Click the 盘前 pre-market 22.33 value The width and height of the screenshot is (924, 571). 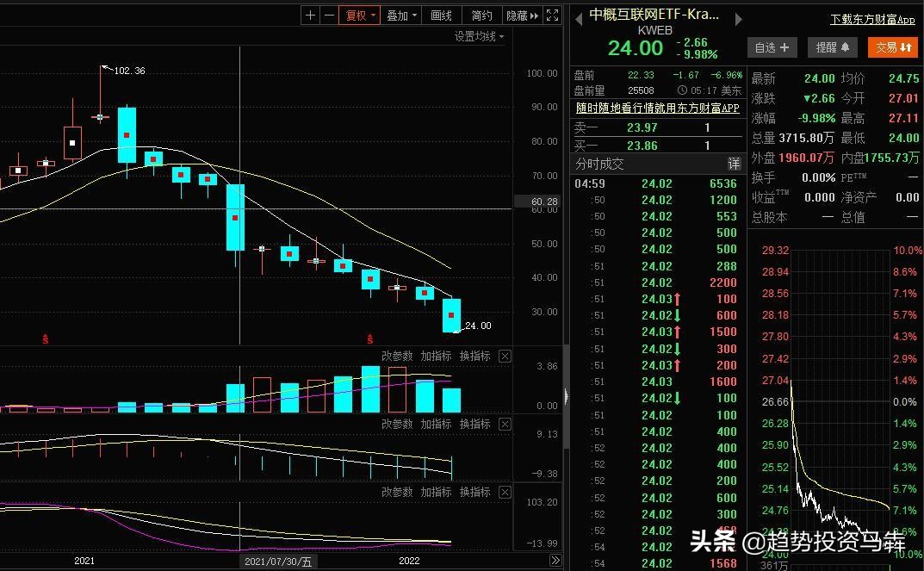641,75
